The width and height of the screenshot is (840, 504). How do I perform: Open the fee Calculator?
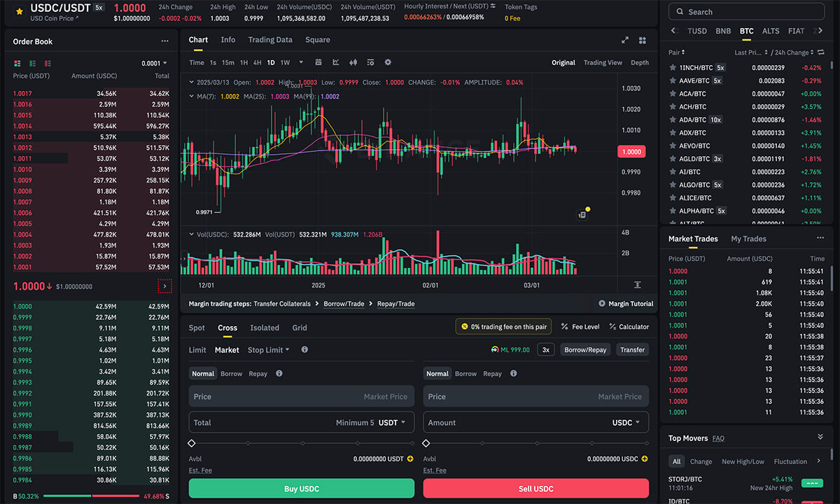click(629, 327)
